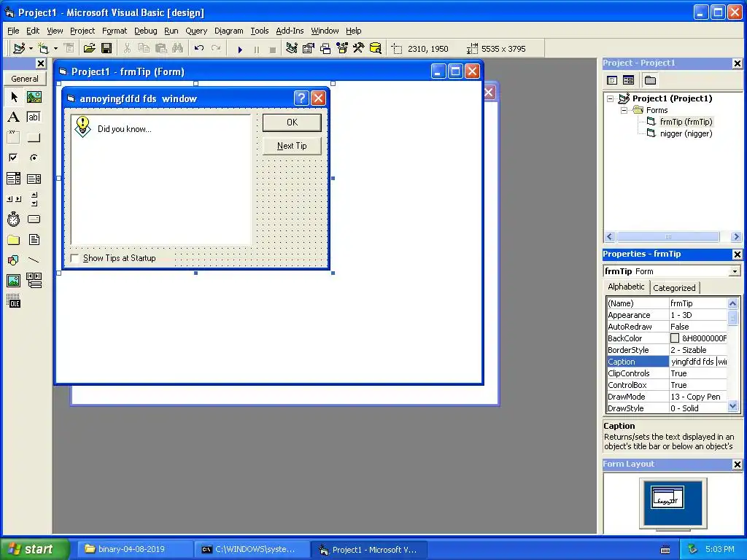Switch to C:\WINDOWS command prompt taskbar item
This screenshot has height=560, width=747.
coord(252,549)
